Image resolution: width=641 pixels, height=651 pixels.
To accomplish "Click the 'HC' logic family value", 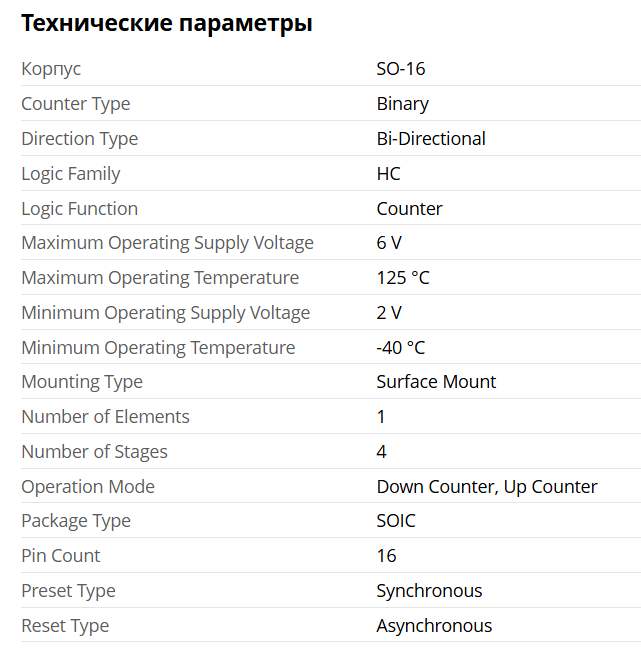I will [x=389, y=174].
